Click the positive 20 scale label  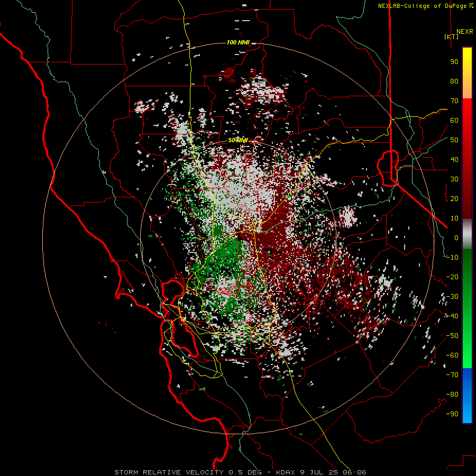tap(454, 198)
